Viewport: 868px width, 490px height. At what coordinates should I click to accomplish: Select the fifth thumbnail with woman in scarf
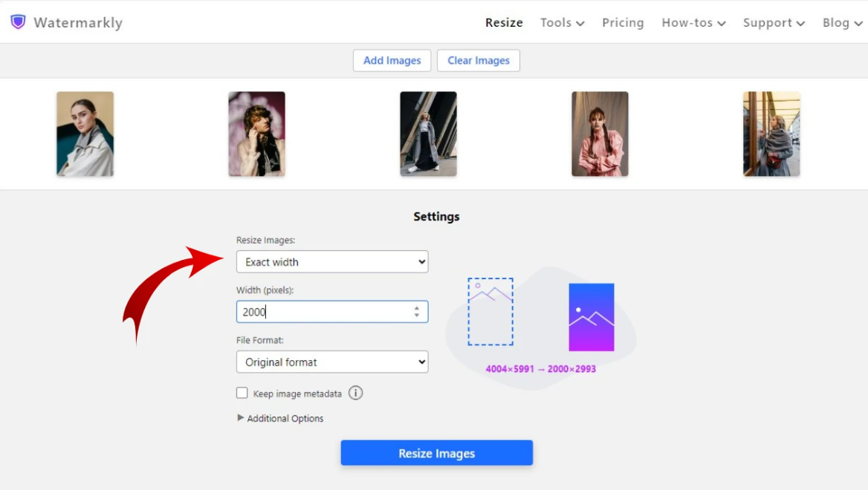[771, 134]
